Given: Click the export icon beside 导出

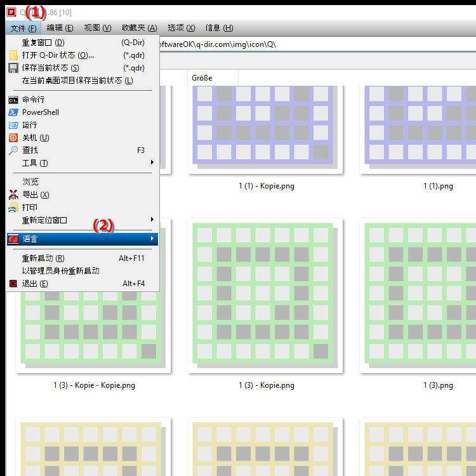Looking at the screenshot, I should [x=13, y=195].
